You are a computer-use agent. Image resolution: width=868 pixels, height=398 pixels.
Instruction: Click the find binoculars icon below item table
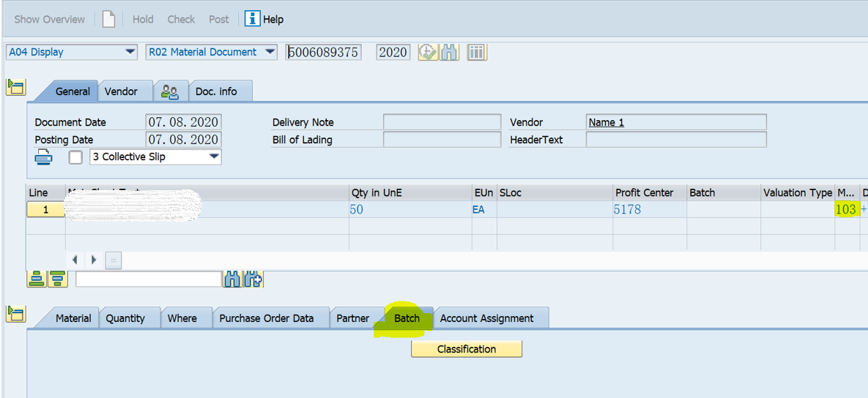click(232, 279)
